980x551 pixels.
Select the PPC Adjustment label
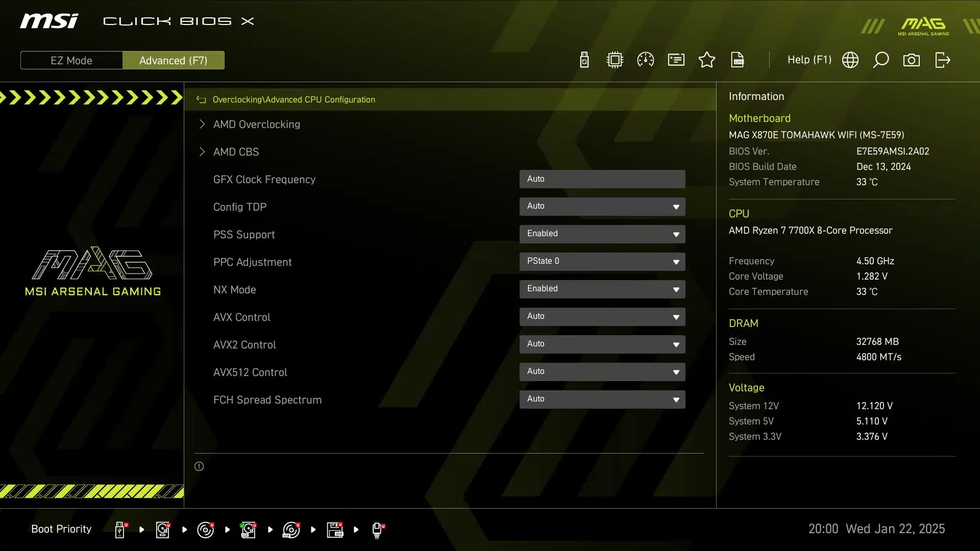coord(253,262)
